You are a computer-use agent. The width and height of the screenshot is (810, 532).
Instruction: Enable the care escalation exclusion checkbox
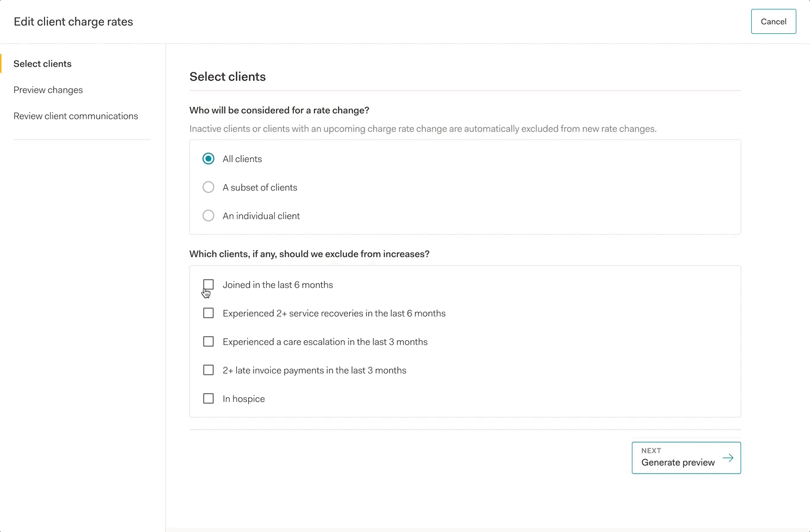coord(208,341)
